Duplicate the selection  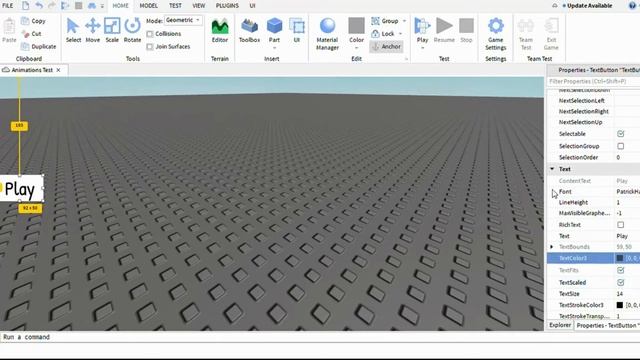[x=39, y=47]
